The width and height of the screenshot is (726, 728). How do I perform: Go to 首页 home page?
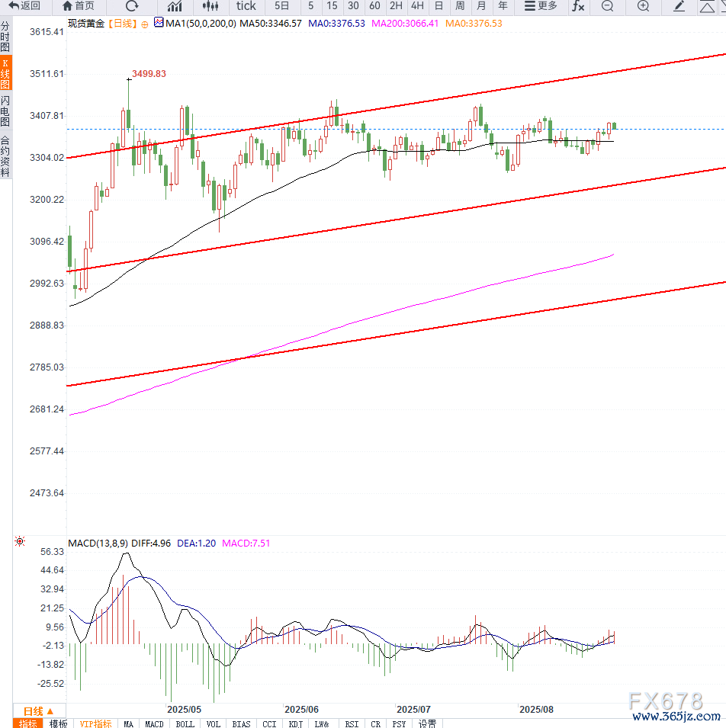(79, 6)
